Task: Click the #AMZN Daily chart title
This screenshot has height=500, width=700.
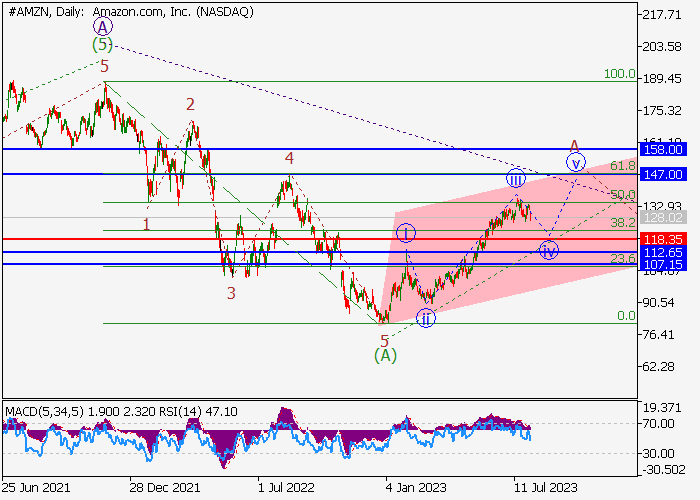Action: (x=131, y=12)
